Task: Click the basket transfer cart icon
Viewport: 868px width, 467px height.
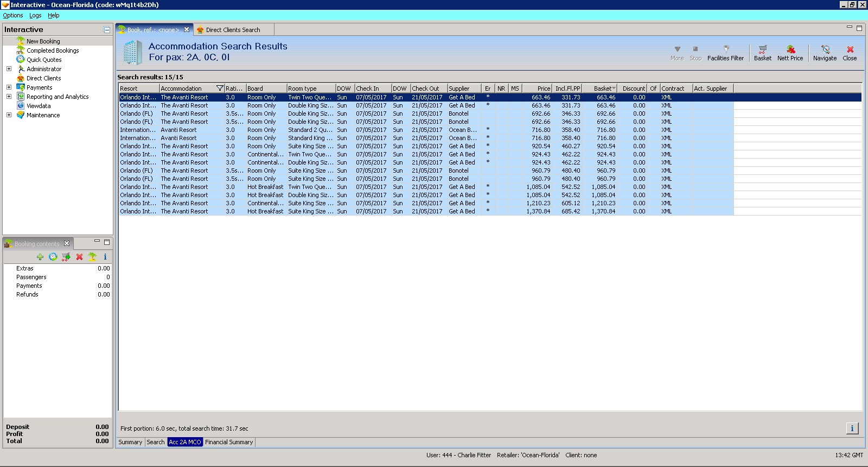Action: tap(66, 257)
